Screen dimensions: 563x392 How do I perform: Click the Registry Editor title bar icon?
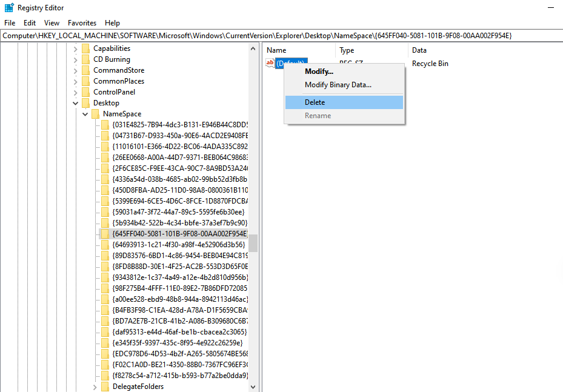[x=8, y=7]
